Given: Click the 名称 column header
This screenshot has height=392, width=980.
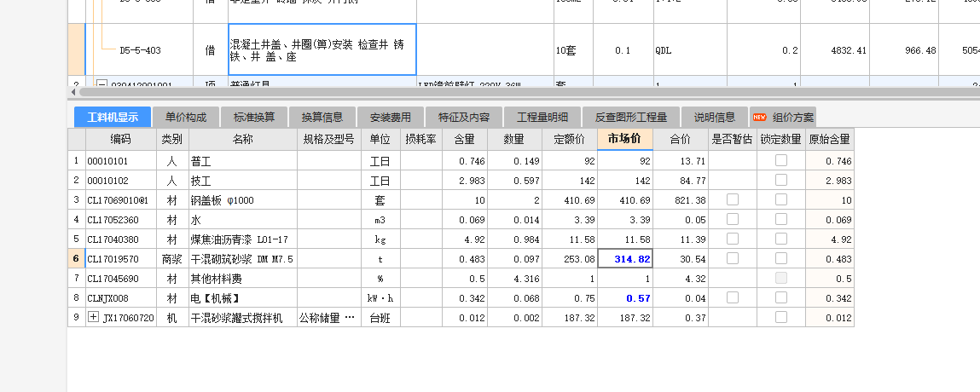Looking at the screenshot, I should (243, 139).
